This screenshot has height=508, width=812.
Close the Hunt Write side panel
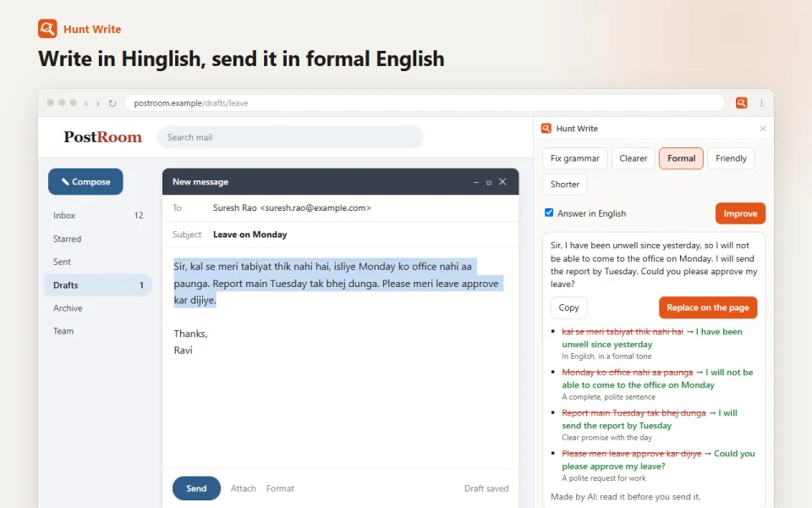[x=763, y=129]
